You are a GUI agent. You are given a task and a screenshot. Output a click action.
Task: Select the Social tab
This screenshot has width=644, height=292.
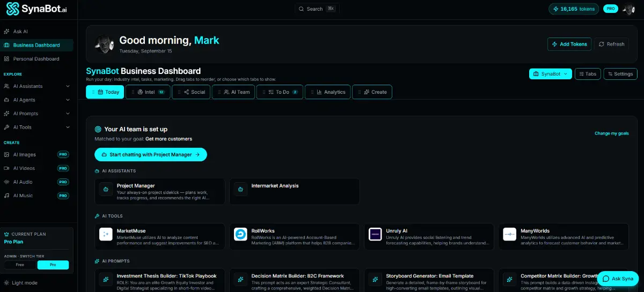(x=191, y=92)
